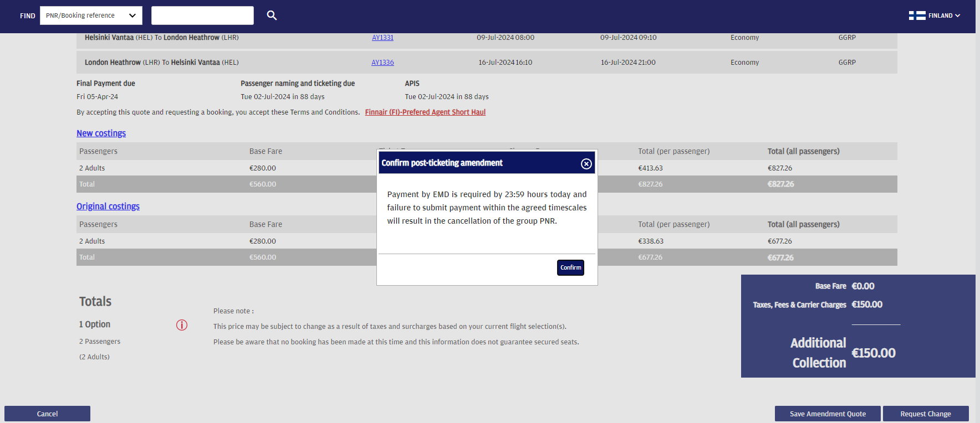Close the post-ticketing amendment dialog

(x=586, y=164)
